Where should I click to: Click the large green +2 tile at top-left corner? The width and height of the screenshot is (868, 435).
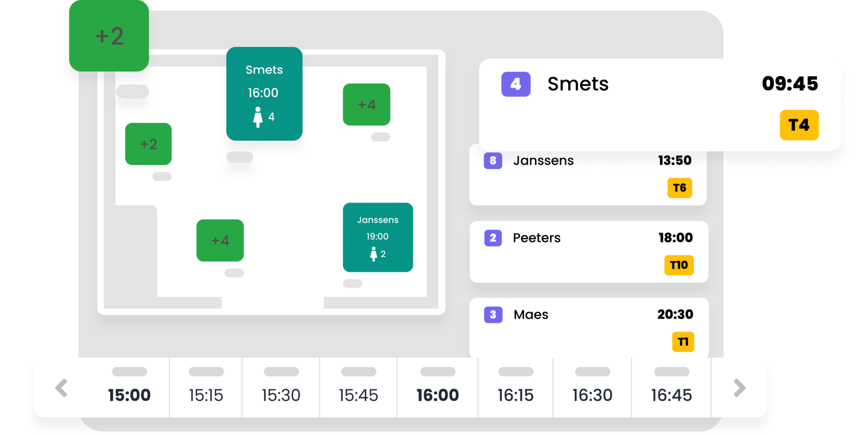(x=109, y=36)
